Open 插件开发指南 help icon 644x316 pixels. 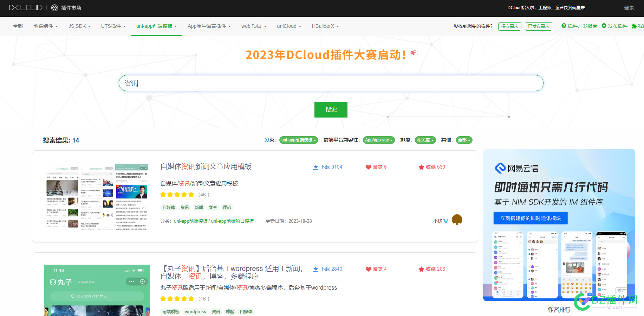tap(564, 26)
